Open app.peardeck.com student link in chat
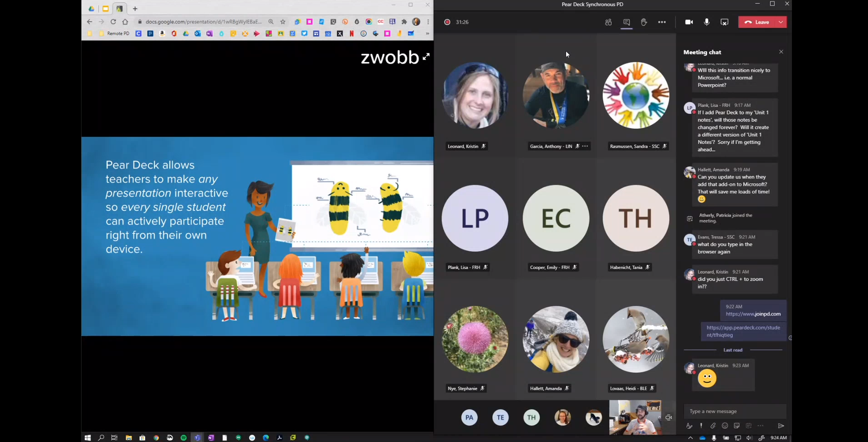The width and height of the screenshot is (868, 442). click(743, 331)
